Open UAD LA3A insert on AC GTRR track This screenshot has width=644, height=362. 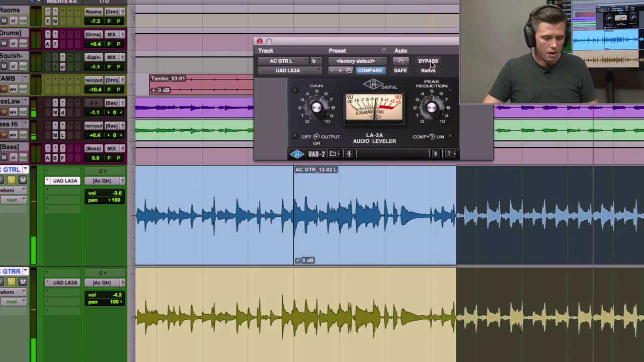65,283
